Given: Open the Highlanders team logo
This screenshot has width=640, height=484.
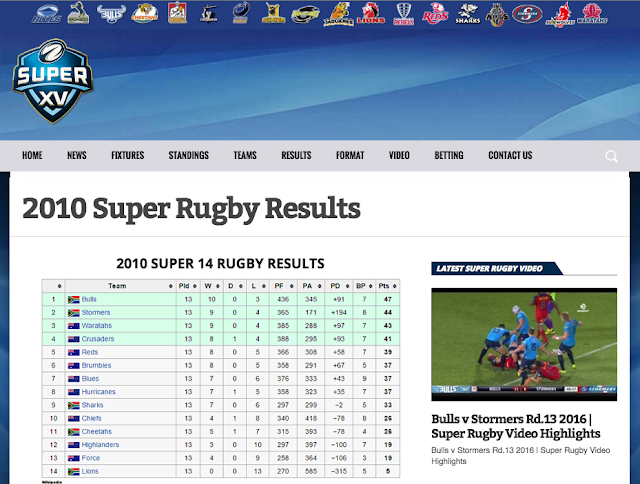Looking at the screenshot, I should pyautogui.click(x=273, y=13).
